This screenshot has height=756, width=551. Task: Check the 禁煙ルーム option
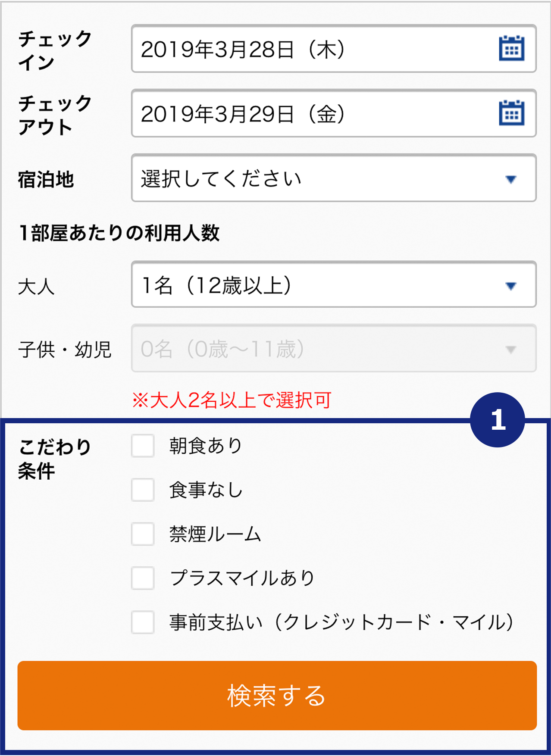click(x=143, y=534)
